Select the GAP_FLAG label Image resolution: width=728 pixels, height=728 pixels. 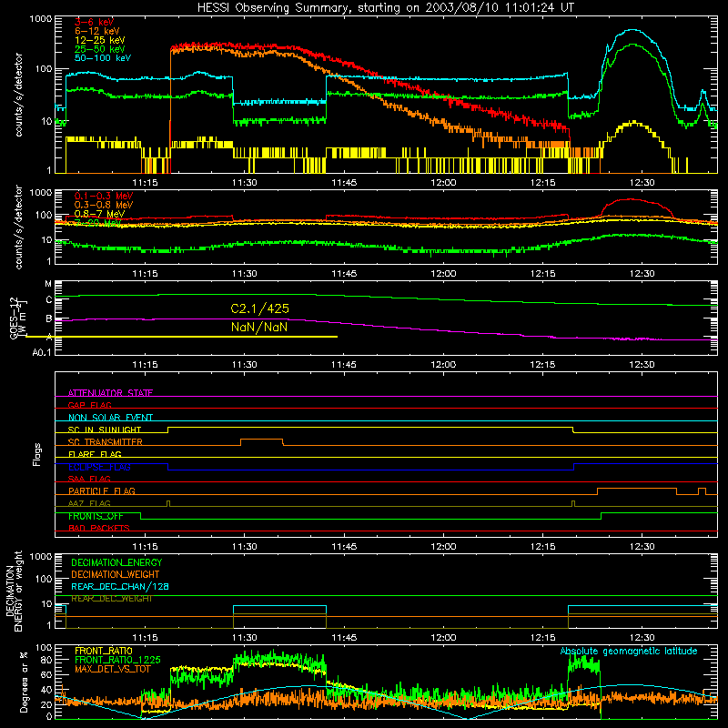pos(90,405)
